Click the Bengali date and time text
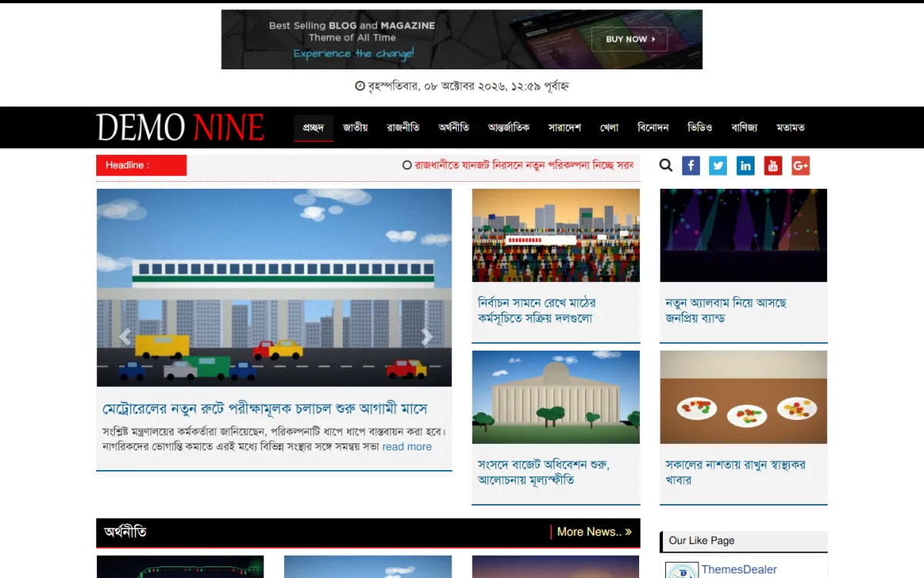Viewport: 924px width, 578px height. click(462, 86)
